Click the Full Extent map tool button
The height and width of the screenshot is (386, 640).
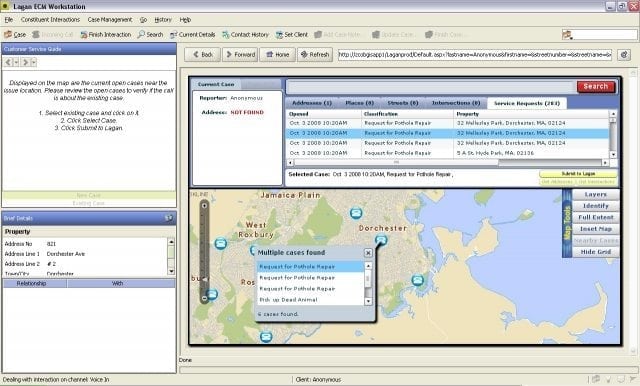tap(596, 217)
